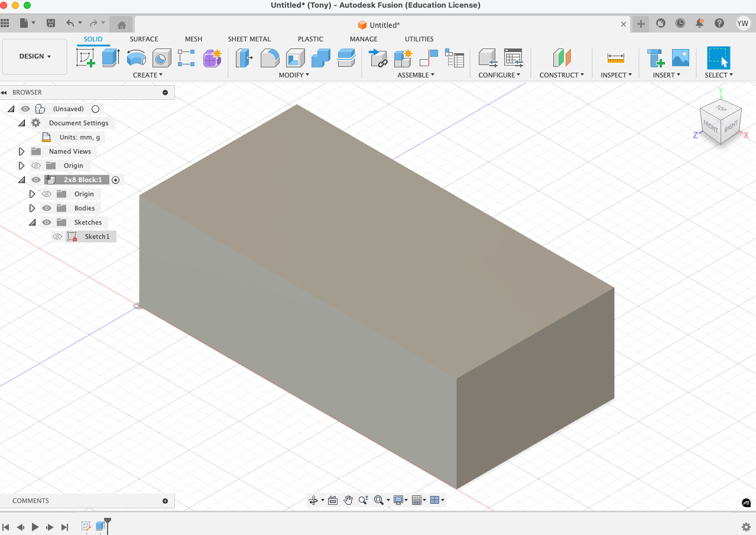The height and width of the screenshot is (535, 756).
Task: Toggle visibility of 2x8 Block:1 component
Action: click(x=36, y=180)
